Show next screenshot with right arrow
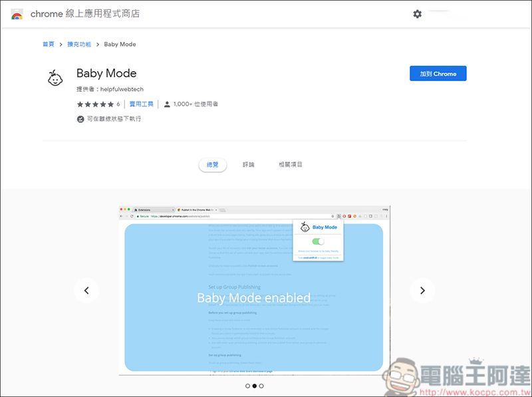The image size is (532, 397). 422,291
